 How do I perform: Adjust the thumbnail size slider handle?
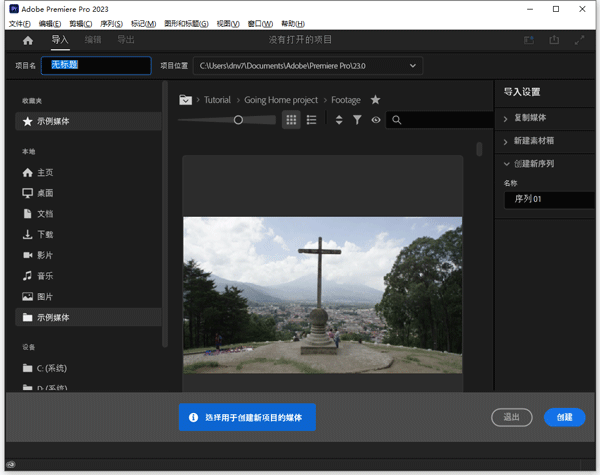[x=238, y=119]
